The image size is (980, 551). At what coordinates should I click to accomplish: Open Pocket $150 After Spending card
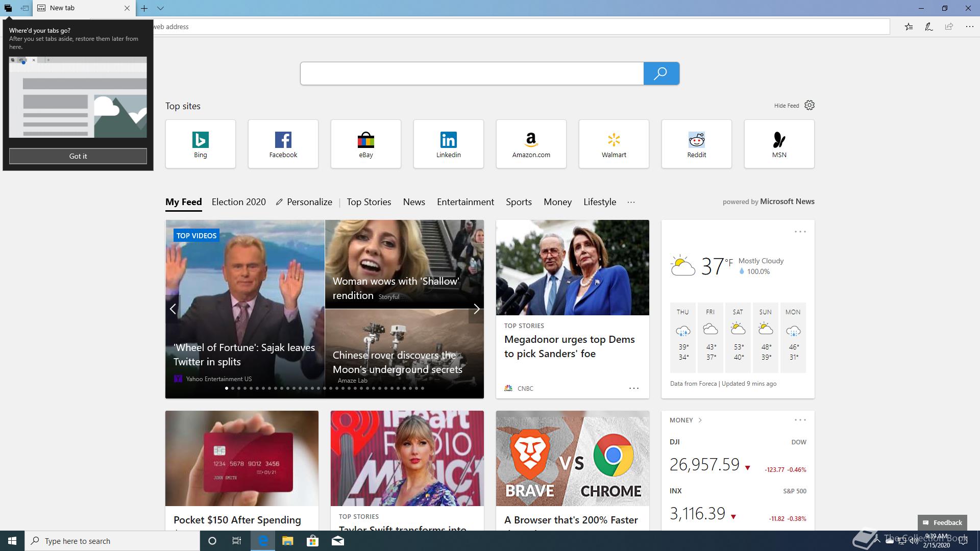pyautogui.click(x=242, y=470)
